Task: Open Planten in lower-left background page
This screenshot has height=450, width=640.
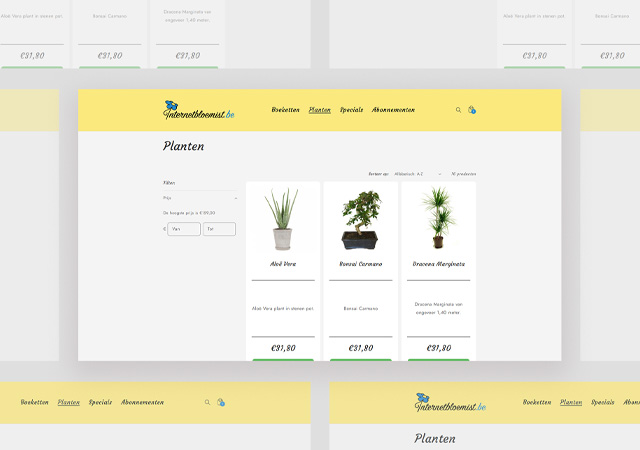Action: [69, 402]
